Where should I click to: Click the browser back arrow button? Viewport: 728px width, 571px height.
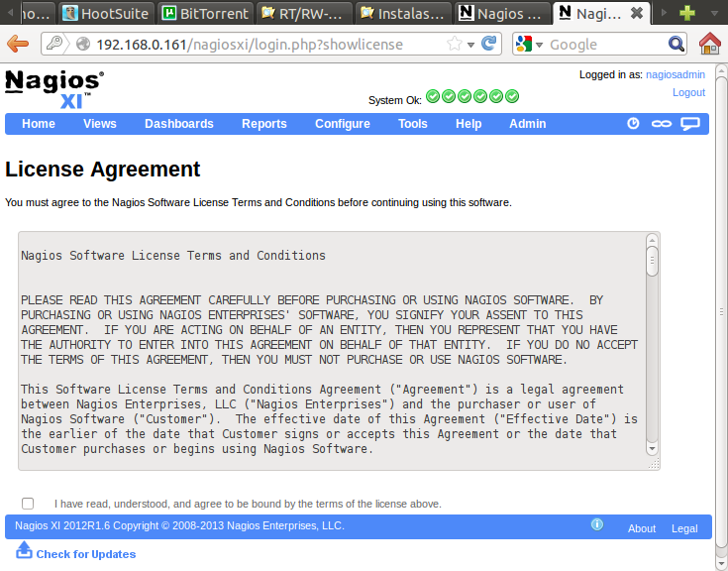pos(18,44)
